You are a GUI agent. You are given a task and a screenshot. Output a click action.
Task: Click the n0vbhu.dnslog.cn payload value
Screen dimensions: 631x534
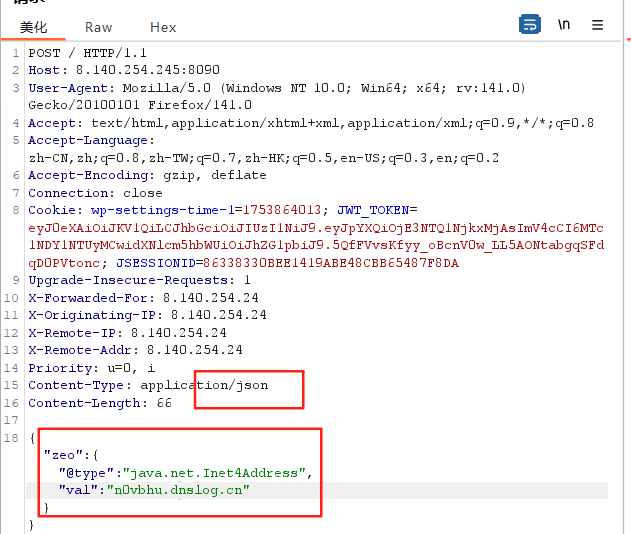point(178,490)
